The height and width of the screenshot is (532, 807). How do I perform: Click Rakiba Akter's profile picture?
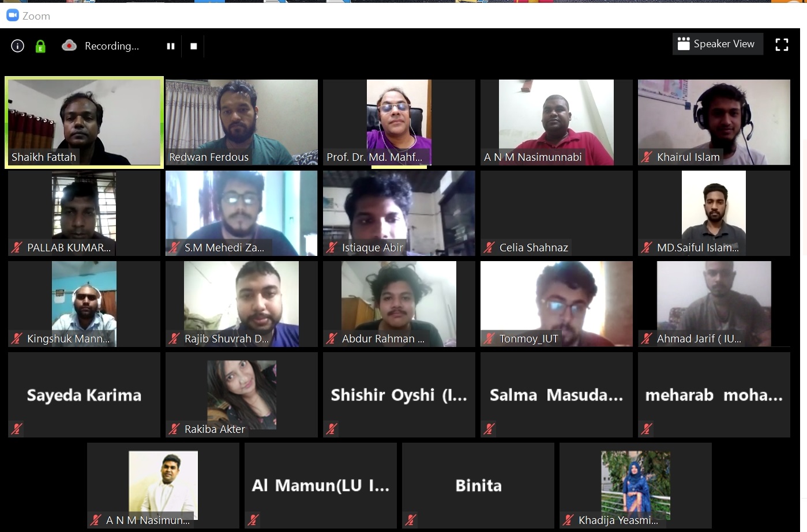pyautogui.click(x=242, y=395)
